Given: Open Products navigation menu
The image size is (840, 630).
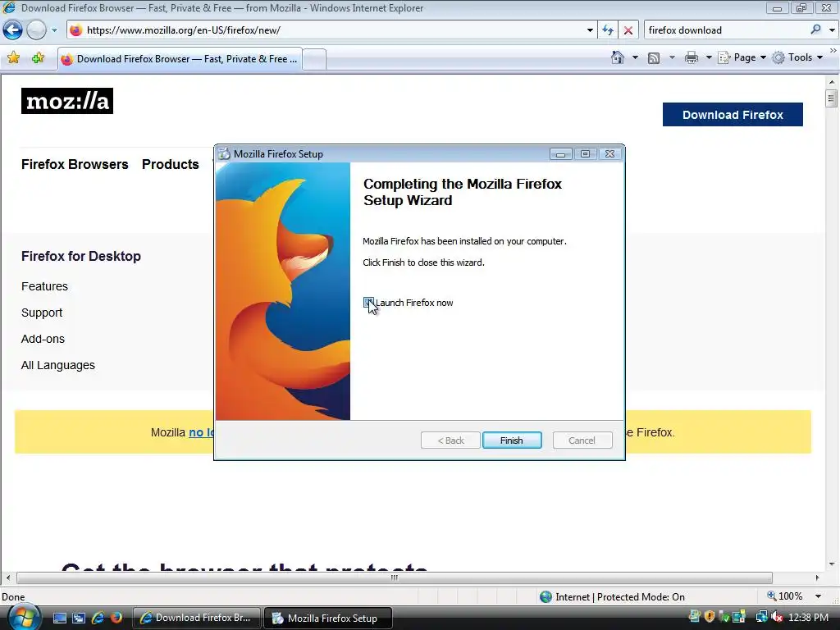Looking at the screenshot, I should (x=171, y=164).
